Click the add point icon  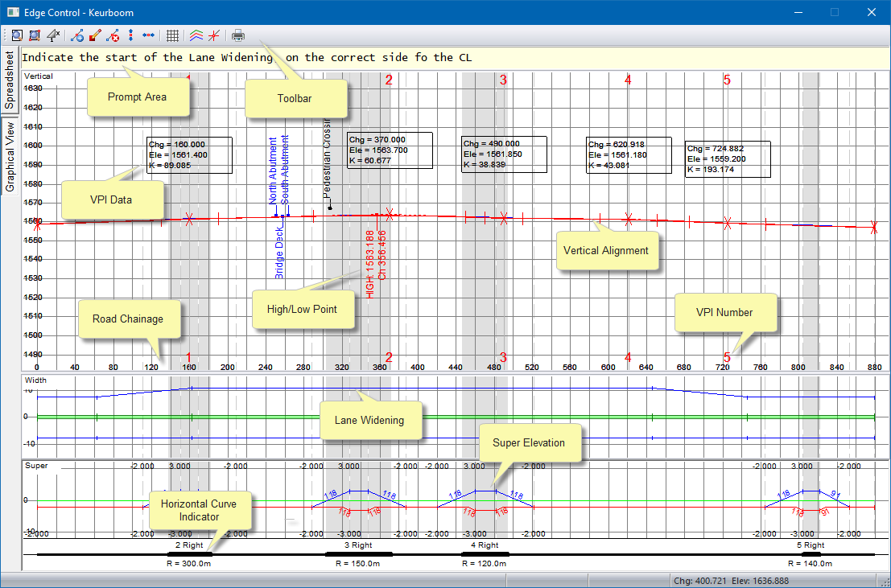(x=77, y=35)
